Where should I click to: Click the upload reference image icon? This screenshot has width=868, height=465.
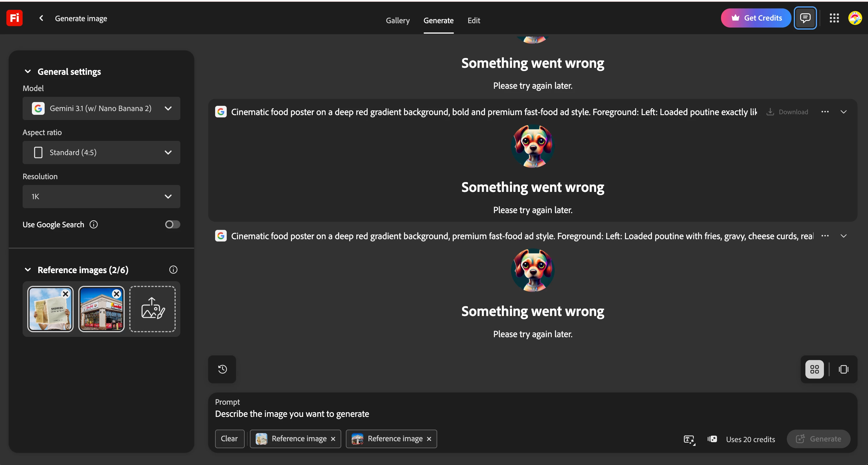click(x=153, y=309)
